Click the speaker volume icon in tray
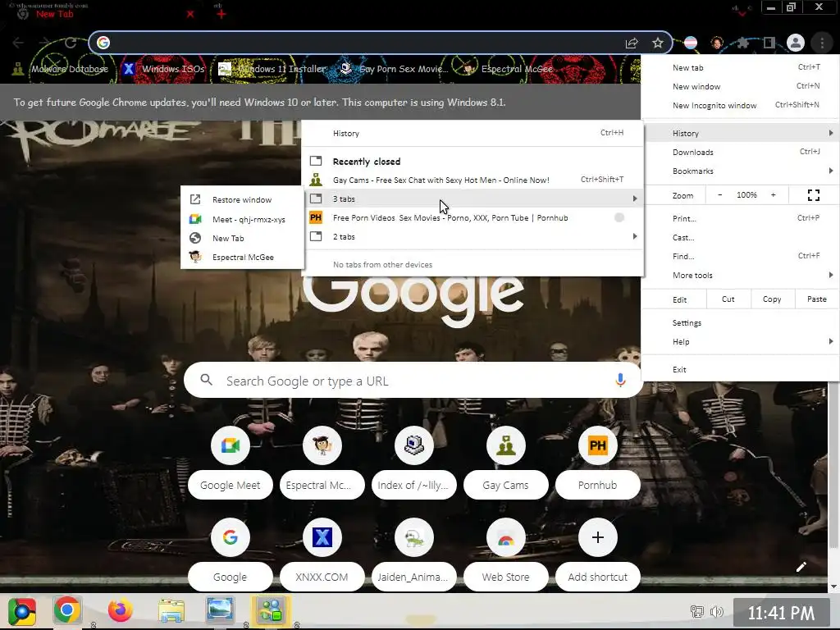840x630 pixels. 716,611
